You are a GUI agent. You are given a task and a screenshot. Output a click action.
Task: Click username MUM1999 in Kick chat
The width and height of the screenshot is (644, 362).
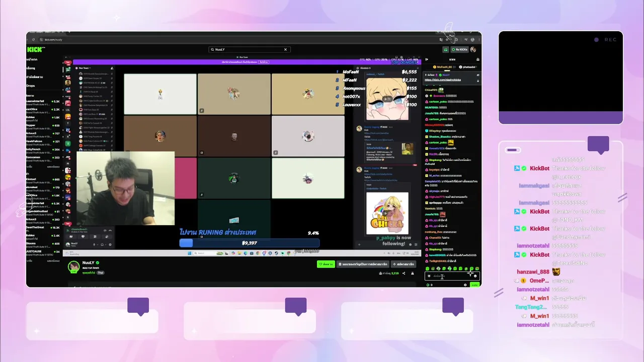432,108
